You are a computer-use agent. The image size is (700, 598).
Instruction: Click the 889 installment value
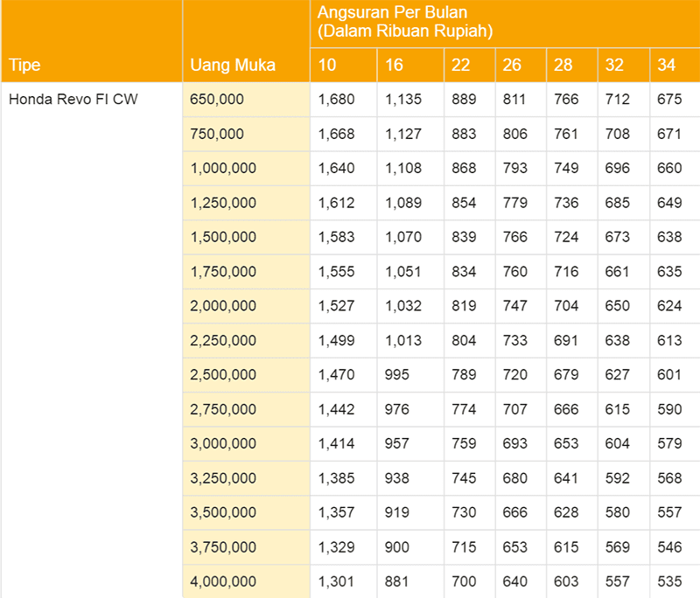[x=464, y=100]
